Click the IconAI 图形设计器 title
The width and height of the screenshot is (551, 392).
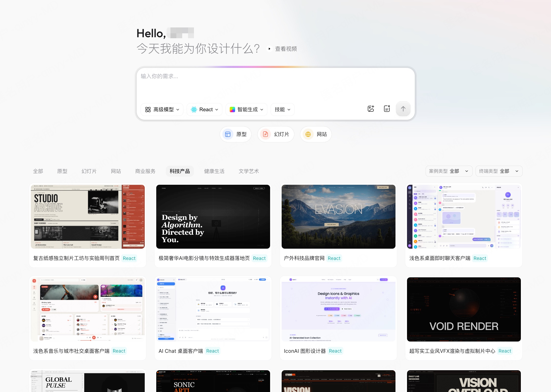(x=305, y=351)
